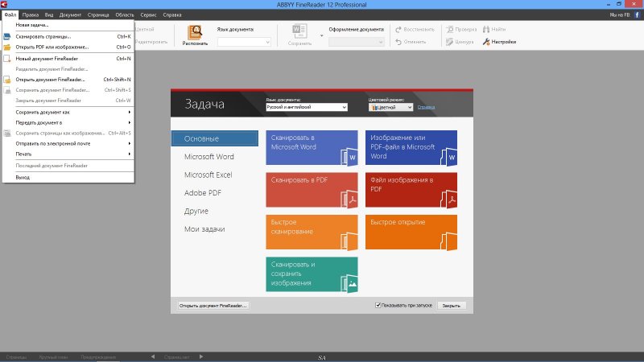Image resolution: width=644 pixels, height=362 pixels.
Task: Click the Найти binoculars icon
Action: click(x=486, y=30)
